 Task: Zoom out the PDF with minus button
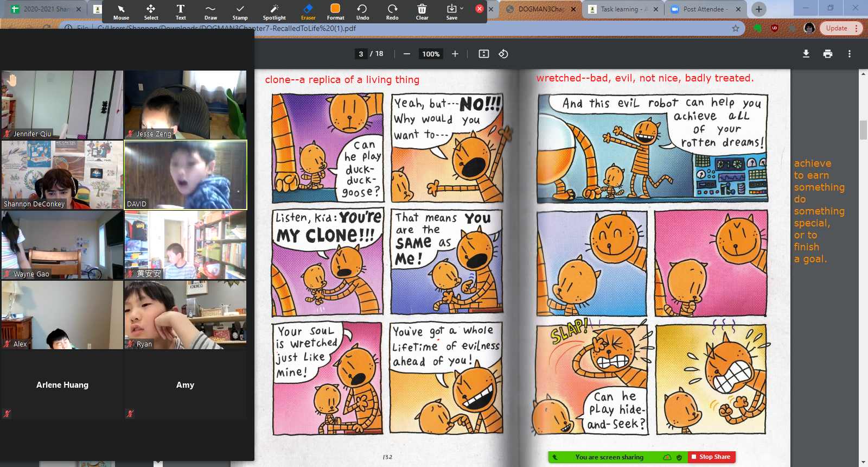pyautogui.click(x=406, y=54)
